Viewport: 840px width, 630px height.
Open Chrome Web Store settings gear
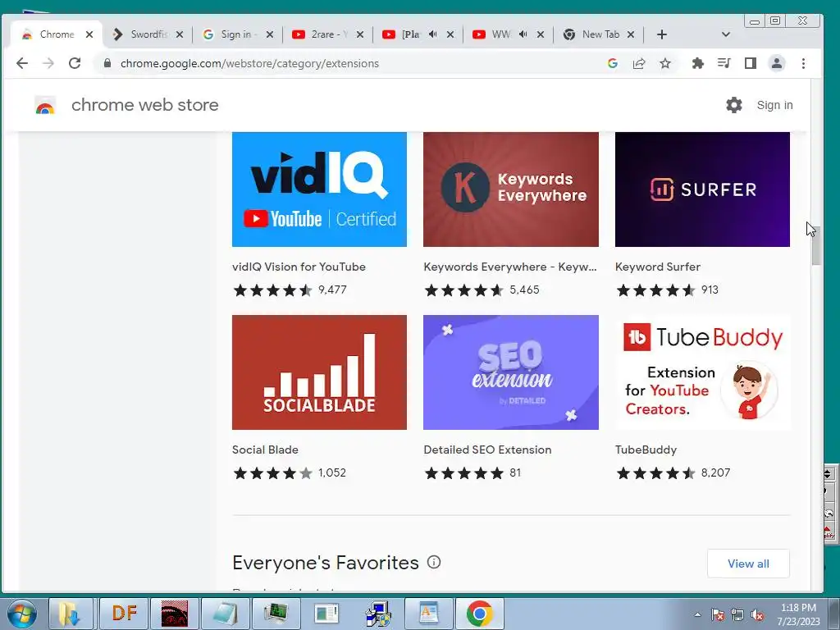[734, 105]
